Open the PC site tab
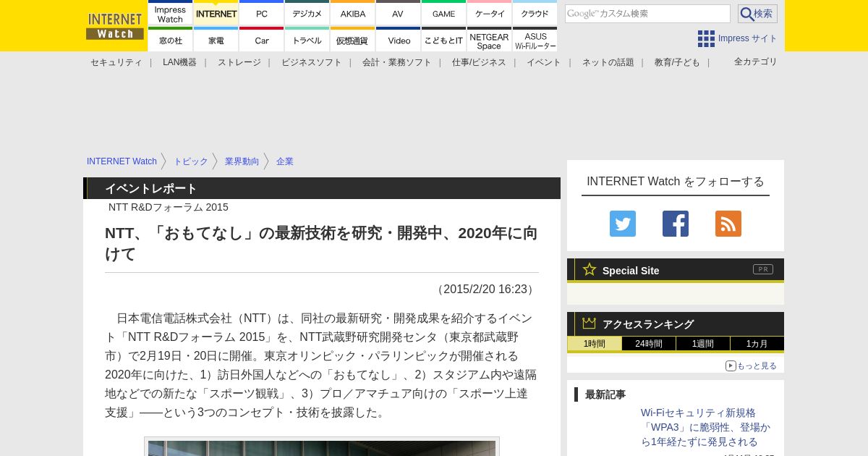This screenshot has height=456, width=868. click(262, 14)
